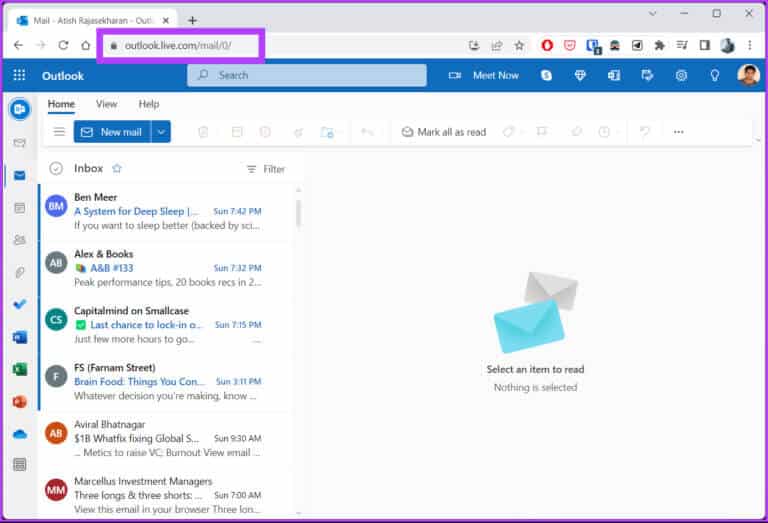Select the MM sender avatar
This screenshot has height=523, width=768.
pos(56,490)
